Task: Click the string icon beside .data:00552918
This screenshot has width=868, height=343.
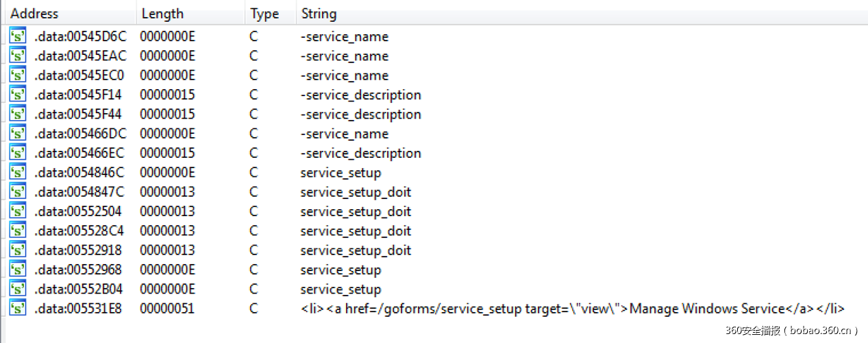Action: [18, 250]
